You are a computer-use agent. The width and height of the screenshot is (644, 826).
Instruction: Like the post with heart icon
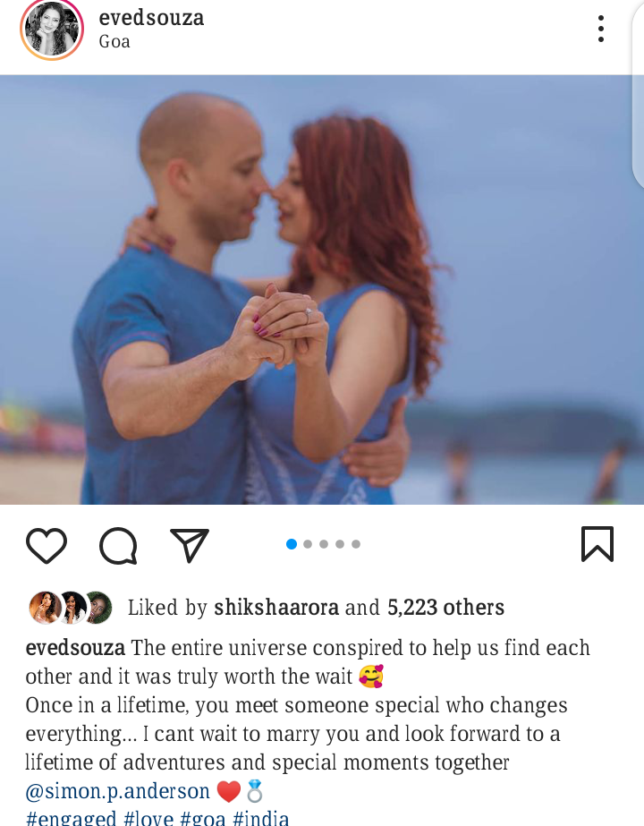pyautogui.click(x=47, y=545)
